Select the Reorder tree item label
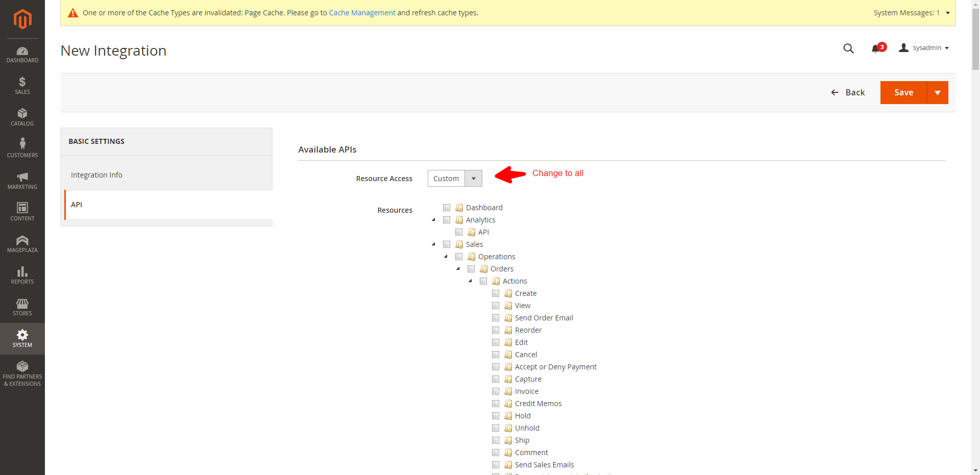 tap(528, 330)
